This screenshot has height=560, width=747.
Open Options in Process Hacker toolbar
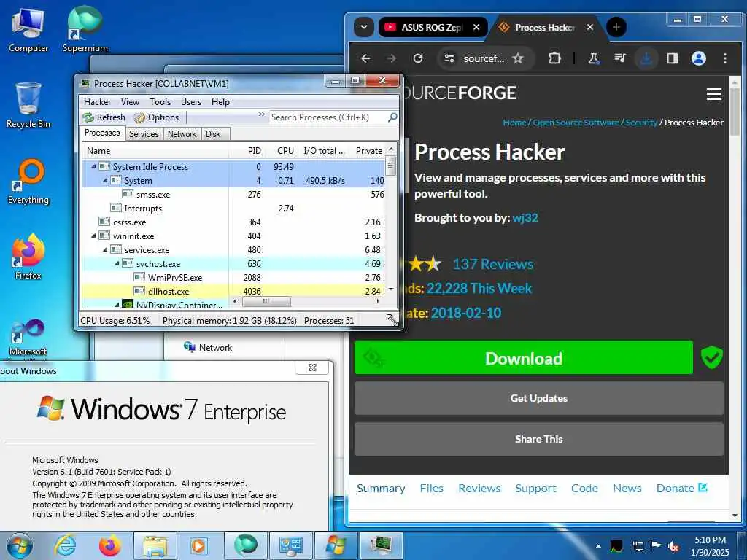(156, 117)
